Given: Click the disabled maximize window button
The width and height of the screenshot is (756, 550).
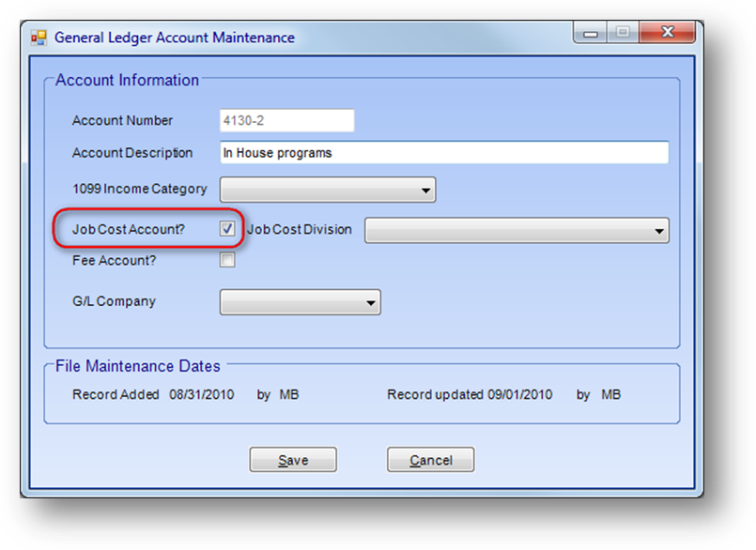Looking at the screenshot, I should 623,33.
